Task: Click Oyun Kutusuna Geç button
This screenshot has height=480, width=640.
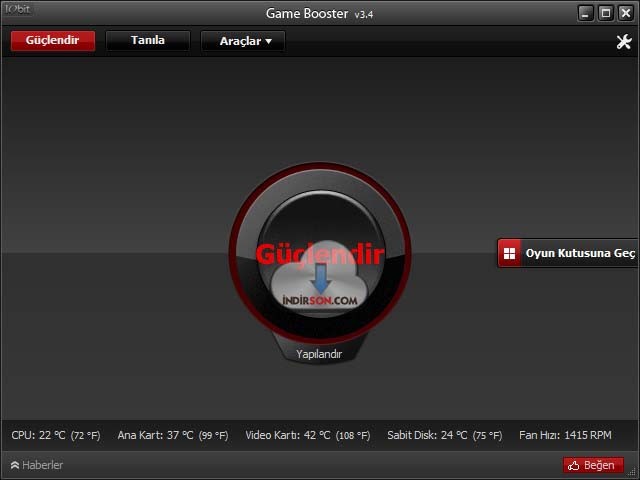Action: click(x=568, y=253)
